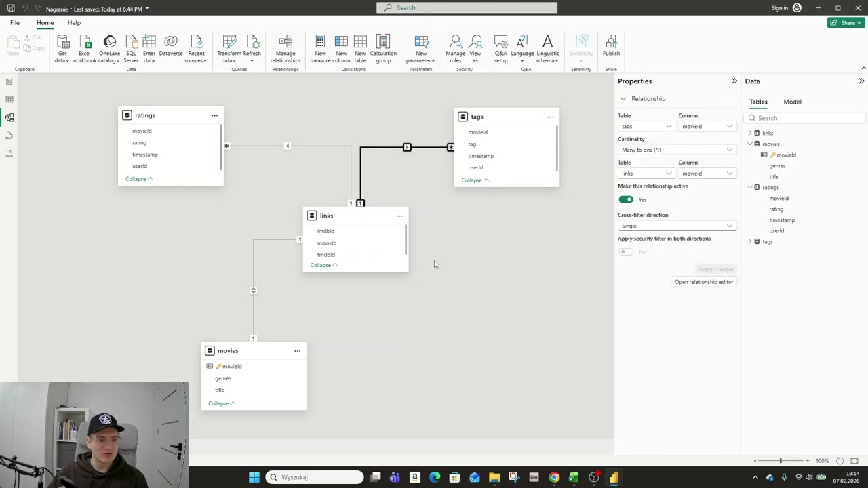This screenshot has width=868, height=488.
Task: Refresh the data model
Action: click(252, 49)
